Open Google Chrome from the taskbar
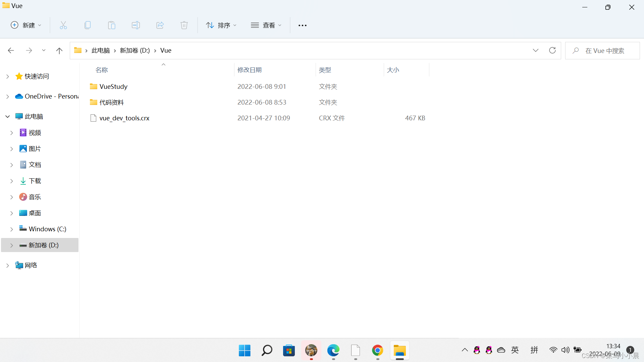 coord(377,351)
